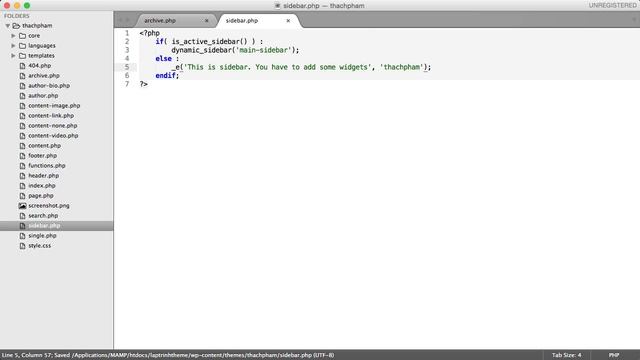The width and height of the screenshot is (640, 360).
Task: Expand the core folder arrow
Action: click(13, 36)
